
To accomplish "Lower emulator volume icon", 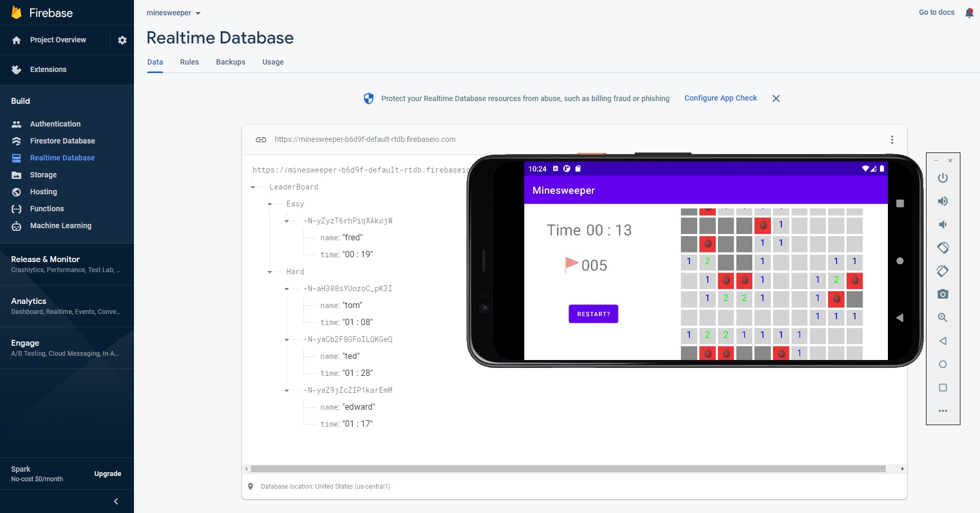I will coord(943,224).
